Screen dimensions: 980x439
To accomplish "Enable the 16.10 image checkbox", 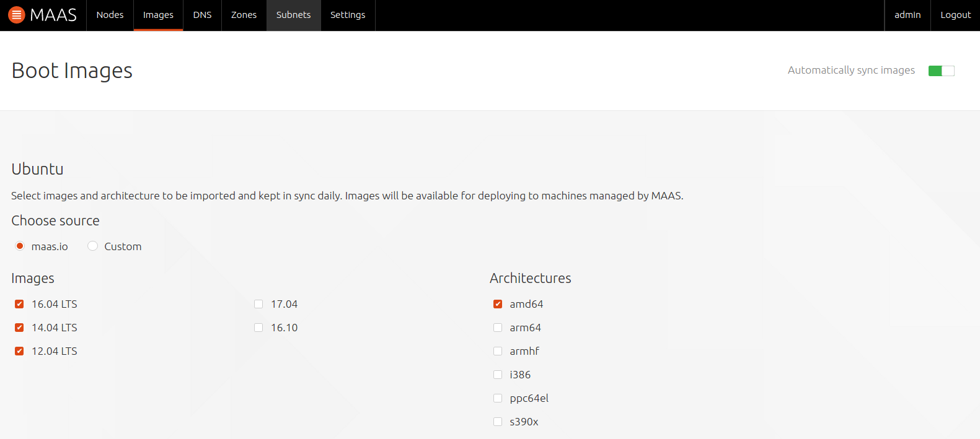I will point(258,328).
